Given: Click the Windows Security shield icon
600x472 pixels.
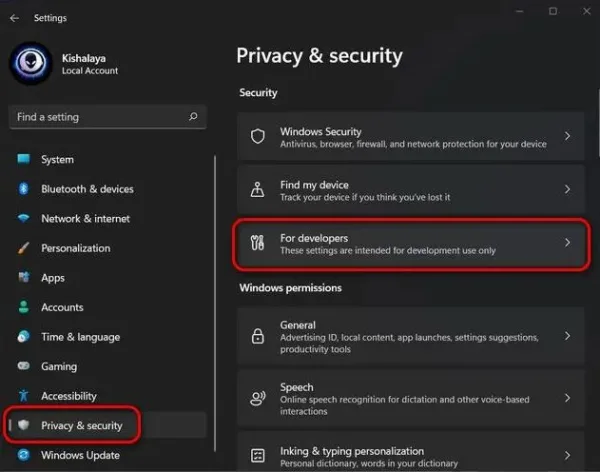Looking at the screenshot, I should [258, 136].
